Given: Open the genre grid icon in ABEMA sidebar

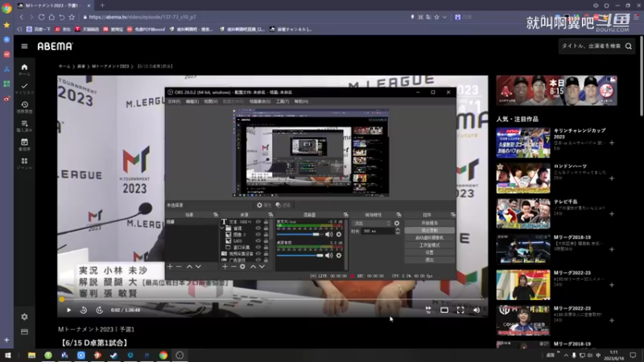Looking at the screenshot, I should click(x=24, y=161).
